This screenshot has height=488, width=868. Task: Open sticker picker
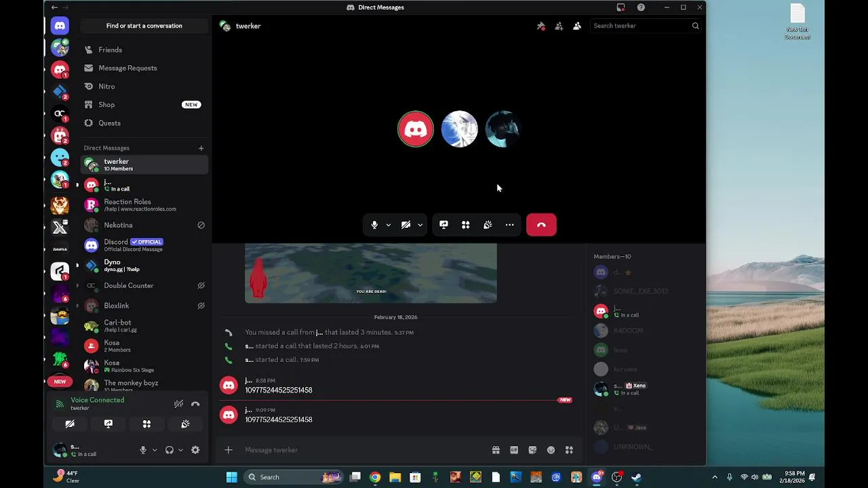(532, 450)
